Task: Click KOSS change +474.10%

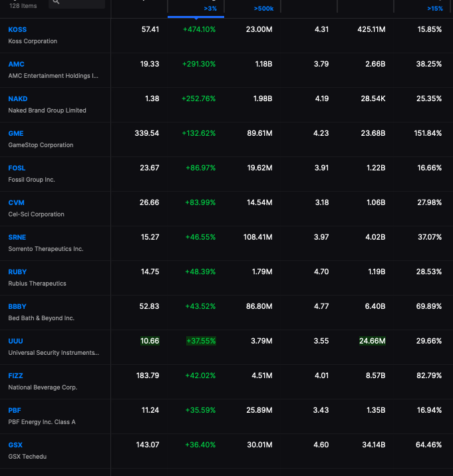Action: coord(200,29)
